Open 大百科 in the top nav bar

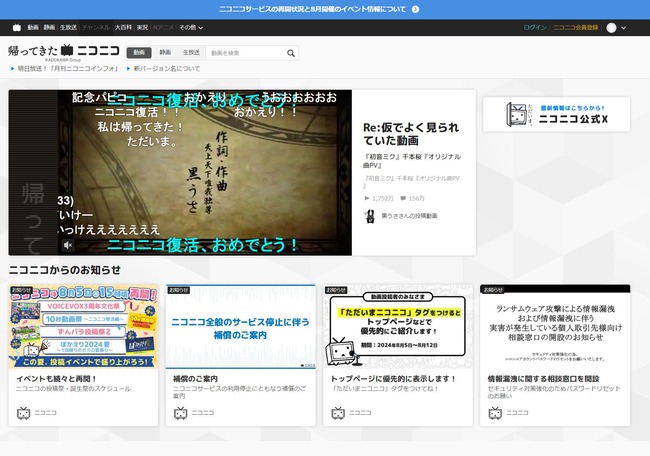pyautogui.click(x=123, y=28)
